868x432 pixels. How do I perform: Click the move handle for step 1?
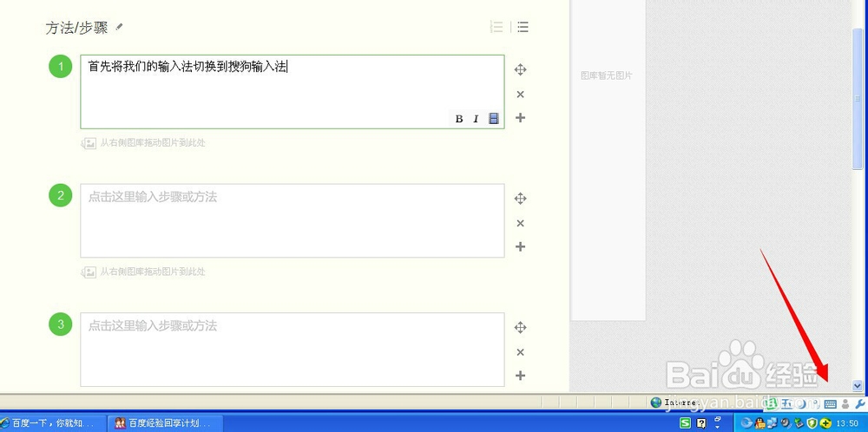click(520, 69)
